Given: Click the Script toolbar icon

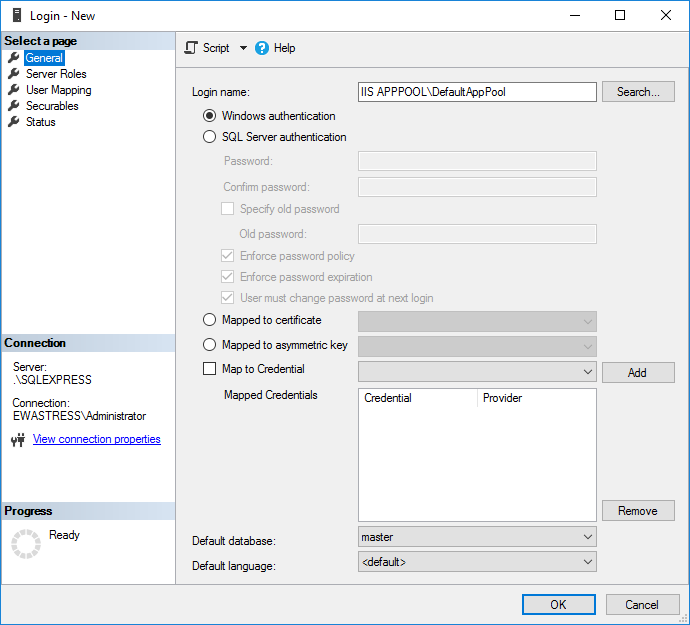Looking at the screenshot, I should (x=192, y=48).
